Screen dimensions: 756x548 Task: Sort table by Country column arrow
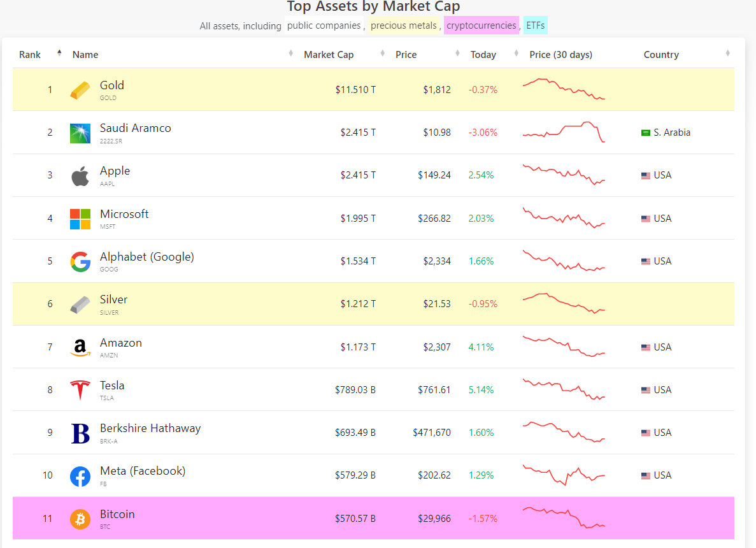[727, 53]
